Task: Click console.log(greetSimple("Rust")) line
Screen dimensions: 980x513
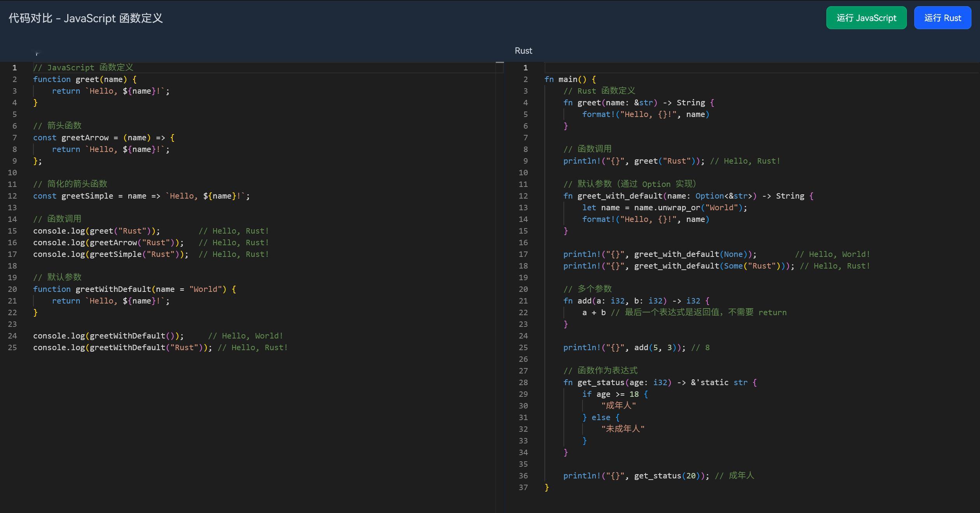Action: pyautogui.click(x=110, y=254)
